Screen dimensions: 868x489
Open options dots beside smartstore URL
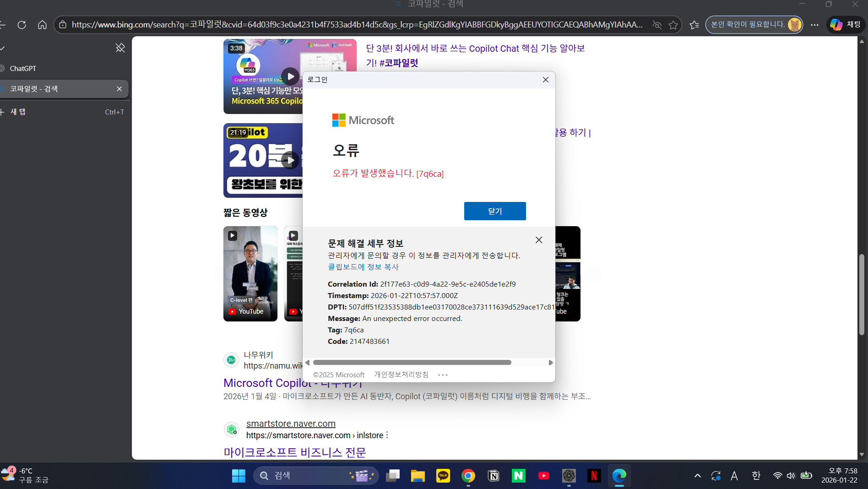pyautogui.click(x=387, y=435)
